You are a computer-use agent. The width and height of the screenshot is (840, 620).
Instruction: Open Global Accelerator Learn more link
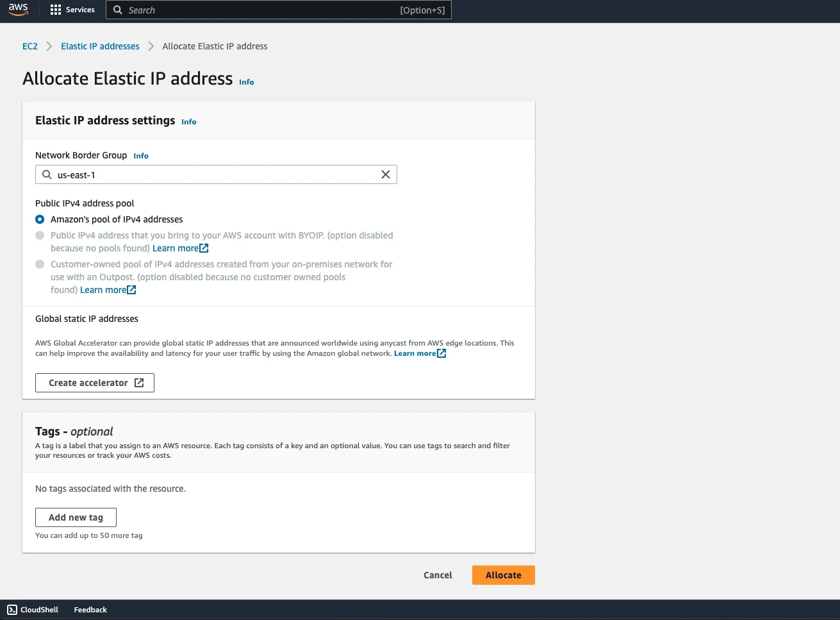coord(415,353)
